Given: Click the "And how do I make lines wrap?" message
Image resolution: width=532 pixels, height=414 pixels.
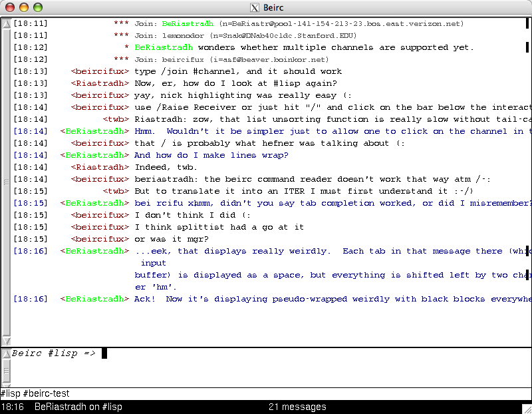Looking at the screenshot, I should [211, 155].
